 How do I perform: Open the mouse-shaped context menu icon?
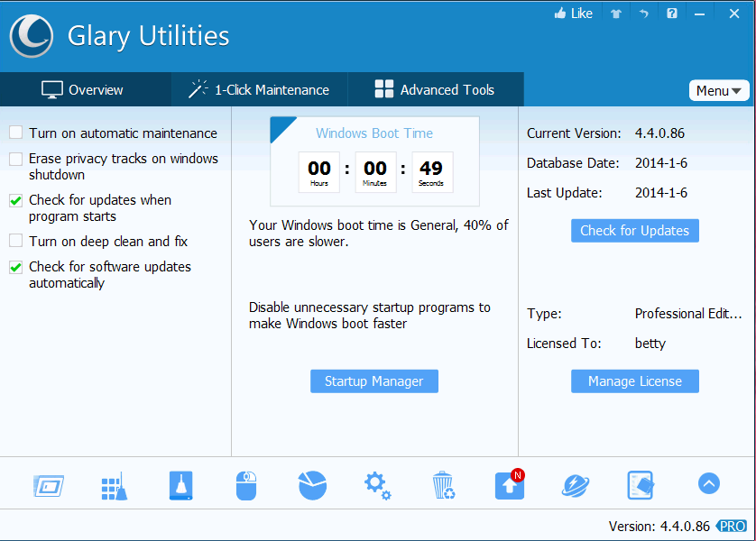(x=246, y=486)
